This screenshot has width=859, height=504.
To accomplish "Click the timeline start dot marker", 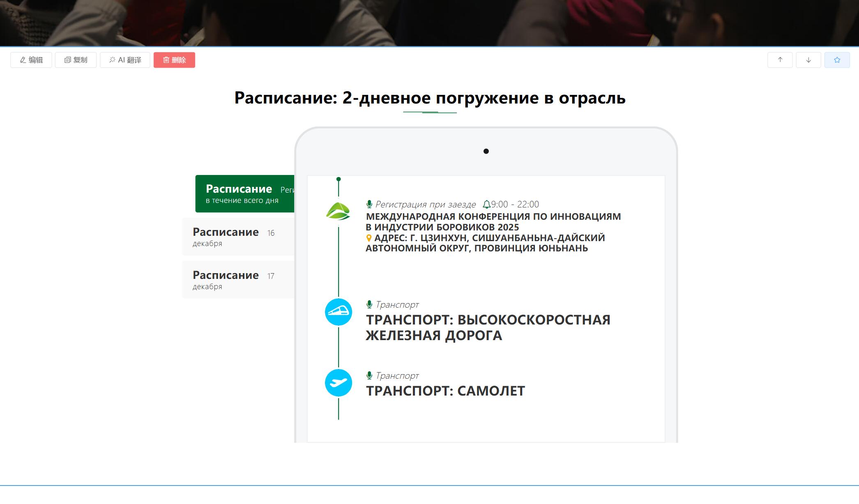I will coord(339,179).
